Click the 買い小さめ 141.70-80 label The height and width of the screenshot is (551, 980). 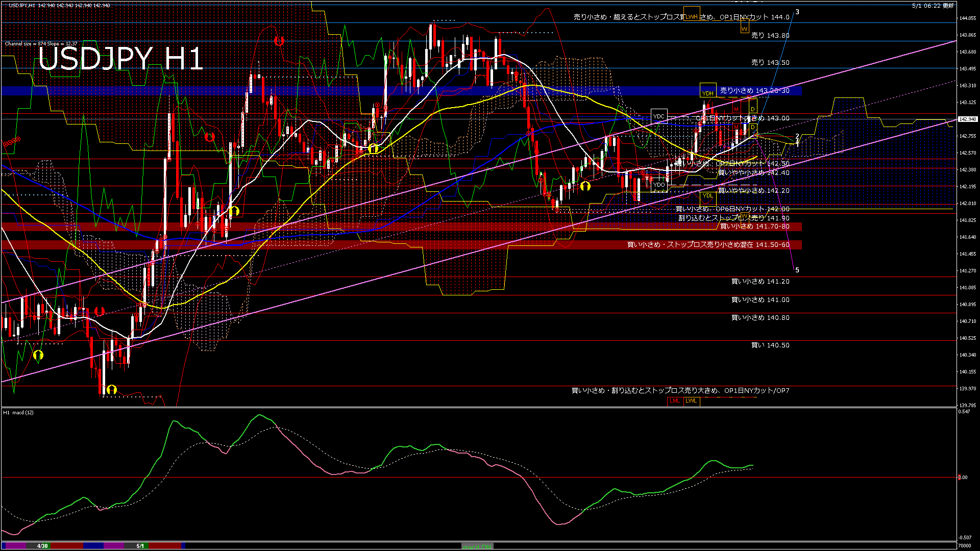[754, 227]
